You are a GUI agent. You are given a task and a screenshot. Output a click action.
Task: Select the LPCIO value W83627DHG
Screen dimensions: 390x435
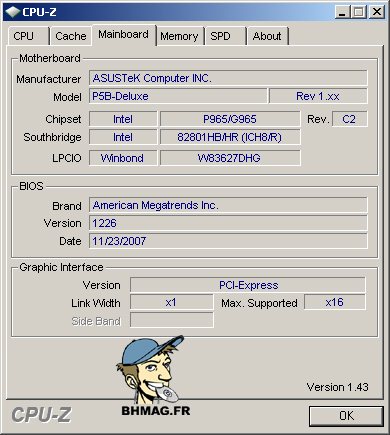pos(230,158)
